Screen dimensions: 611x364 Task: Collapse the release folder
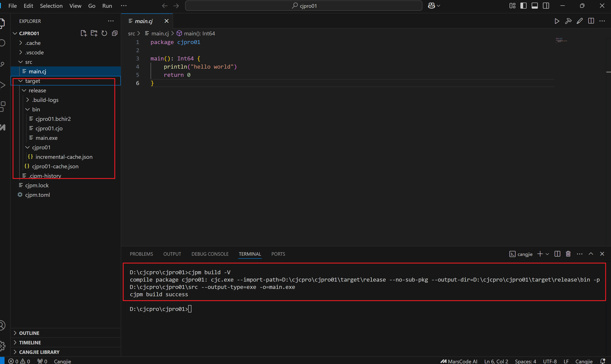(66, 90)
